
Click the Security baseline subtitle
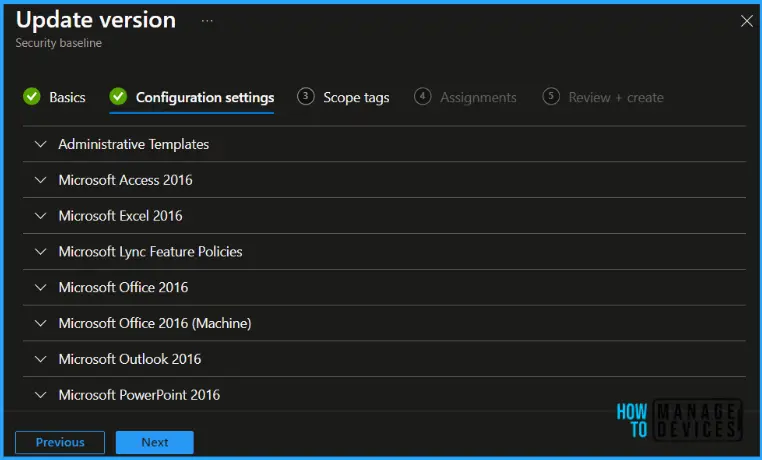pyautogui.click(x=58, y=43)
